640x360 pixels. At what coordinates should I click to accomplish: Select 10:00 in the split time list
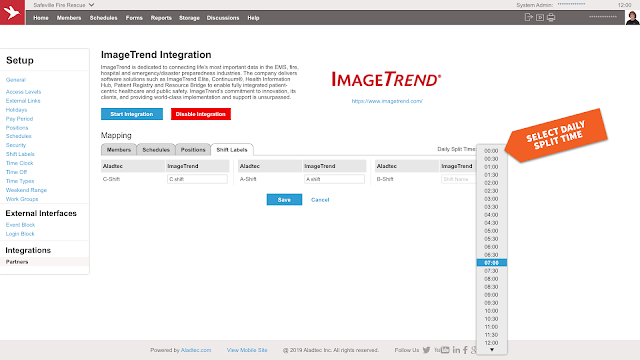(x=491, y=311)
